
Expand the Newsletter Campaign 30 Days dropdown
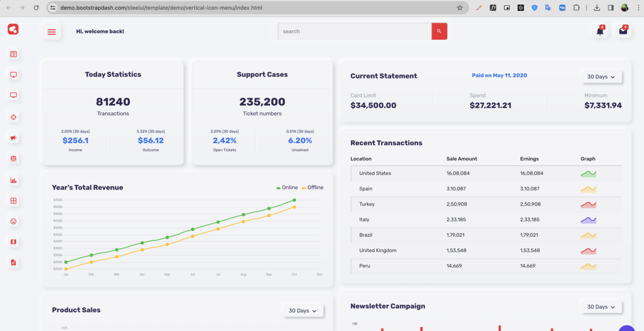(x=601, y=307)
